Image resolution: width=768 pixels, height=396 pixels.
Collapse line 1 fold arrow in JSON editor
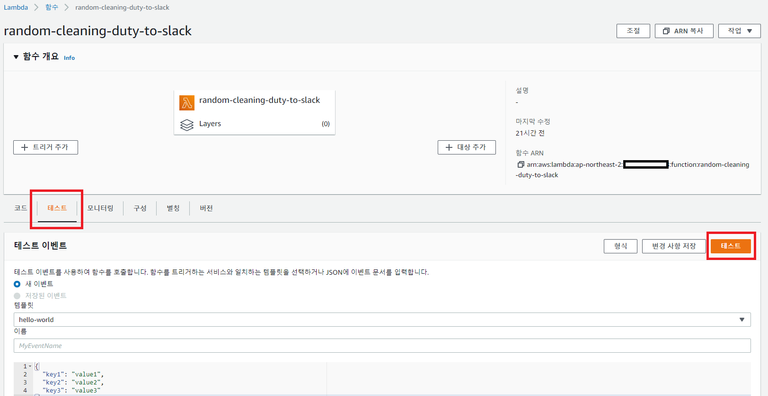pos(30,367)
